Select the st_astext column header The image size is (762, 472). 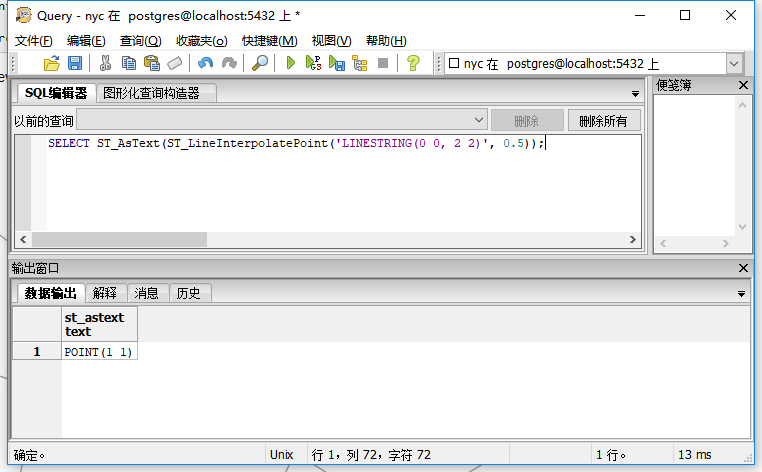99,324
